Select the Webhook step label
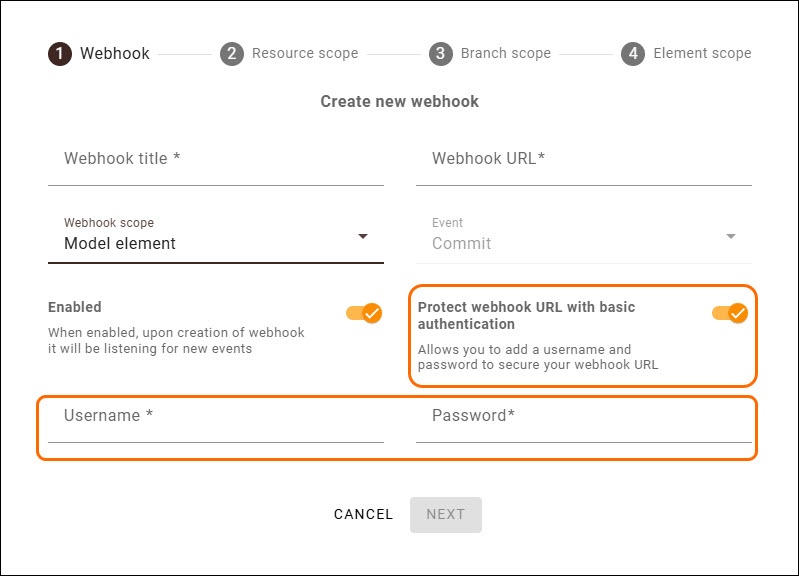 click(x=115, y=53)
